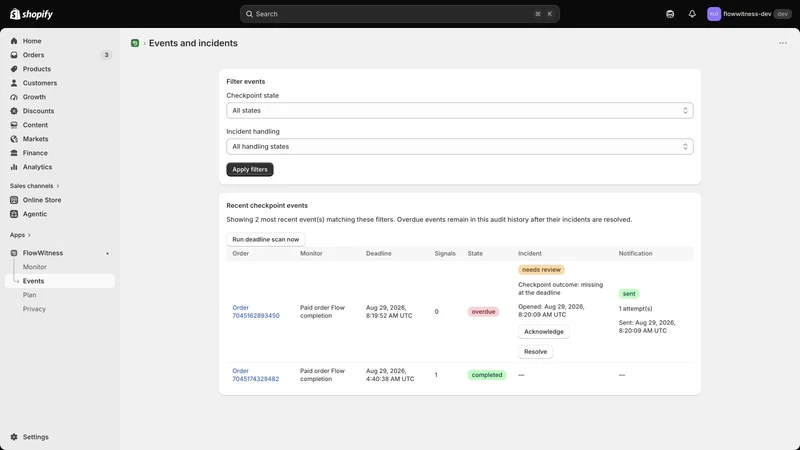
Task: Click the Recent checkpoint events heading
Action: coord(267,206)
